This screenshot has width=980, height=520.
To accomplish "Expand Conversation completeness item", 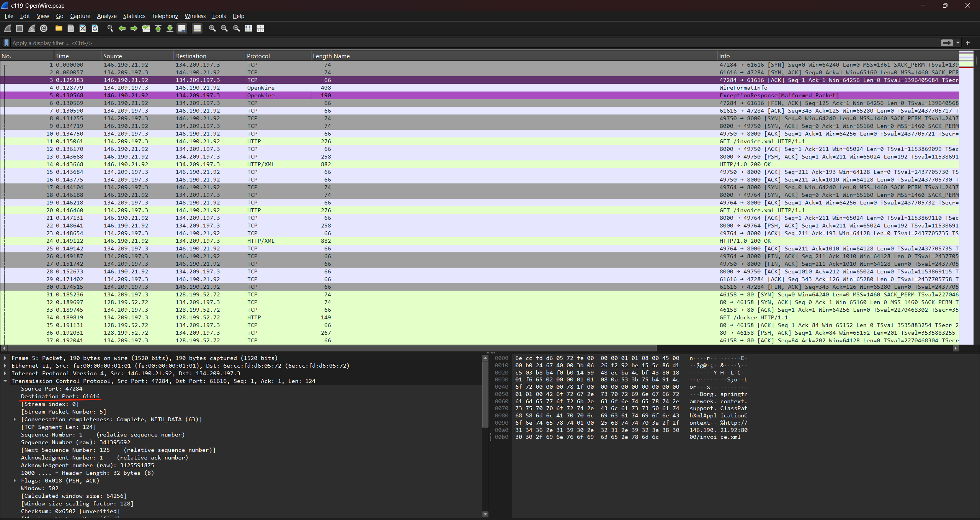I will 15,419.
